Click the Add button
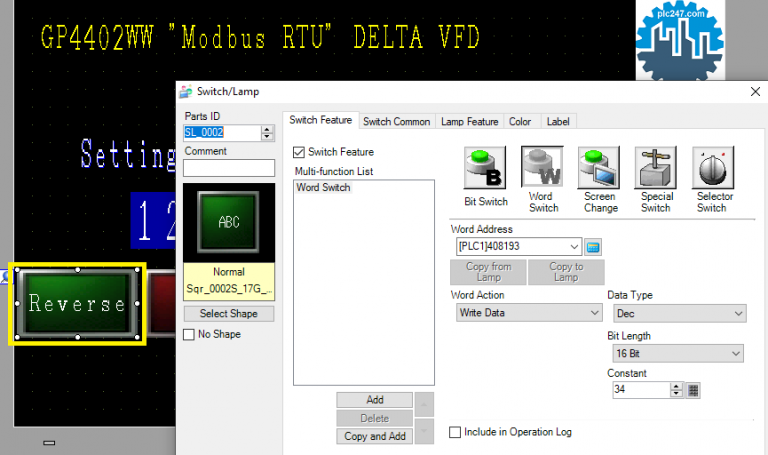Screen dimensions: 768x455 [x=375, y=400]
